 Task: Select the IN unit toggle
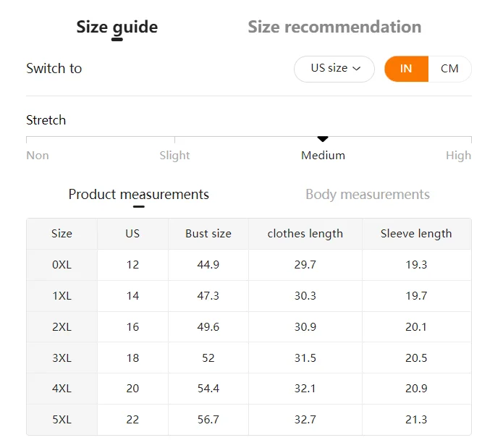pos(406,69)
